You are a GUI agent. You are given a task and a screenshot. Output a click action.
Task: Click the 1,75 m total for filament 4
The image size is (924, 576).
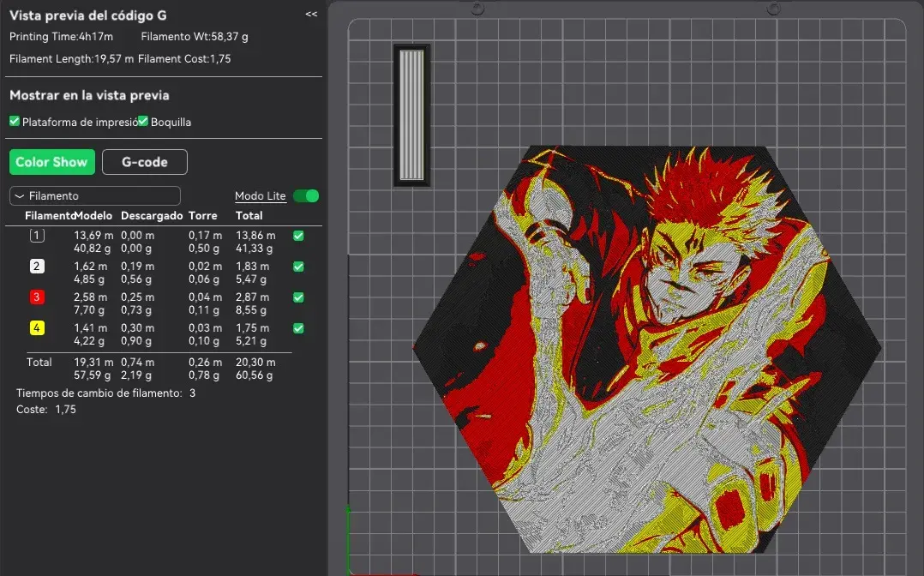pyautogui.click(x=252, y=327)
